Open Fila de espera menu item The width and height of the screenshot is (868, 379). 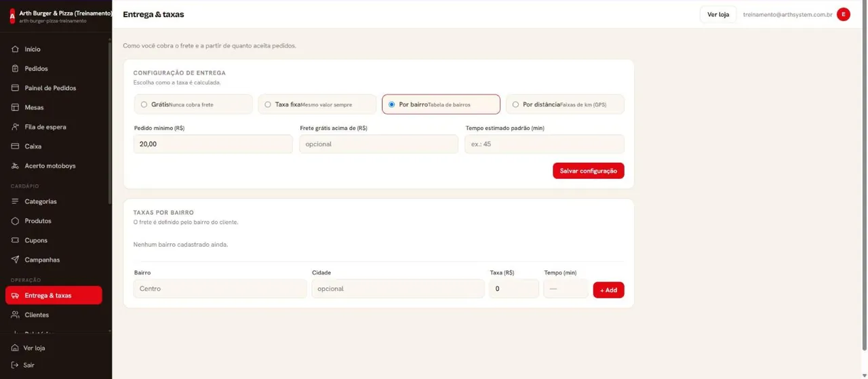54,127
